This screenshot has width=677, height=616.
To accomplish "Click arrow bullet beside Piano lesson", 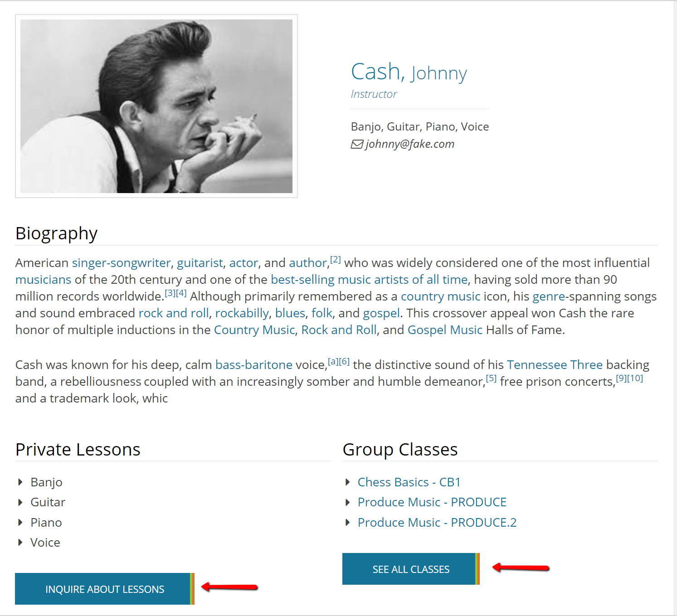I will coord(20,523).
